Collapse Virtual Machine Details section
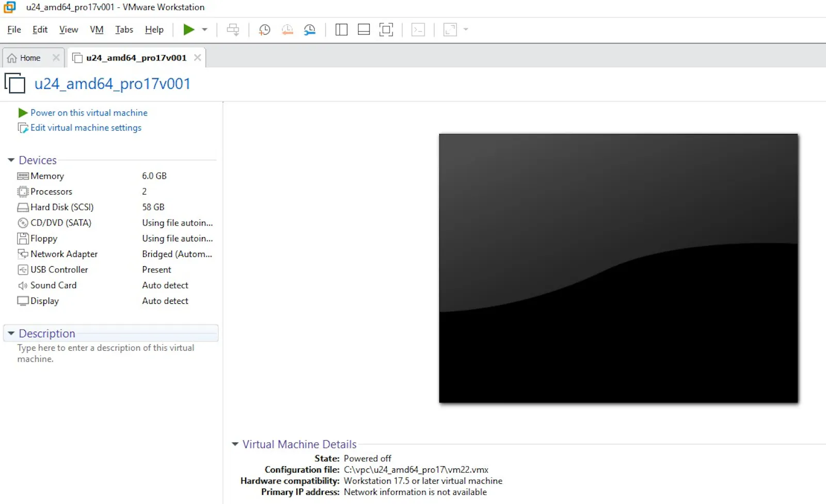The height and width of the screenshot is (504, 826). tap(235, 444)
